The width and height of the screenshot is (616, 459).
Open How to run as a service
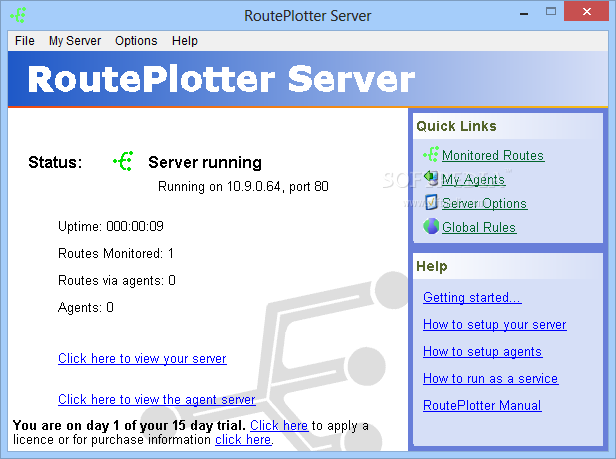pyautogui.click(x=491, y=378)
